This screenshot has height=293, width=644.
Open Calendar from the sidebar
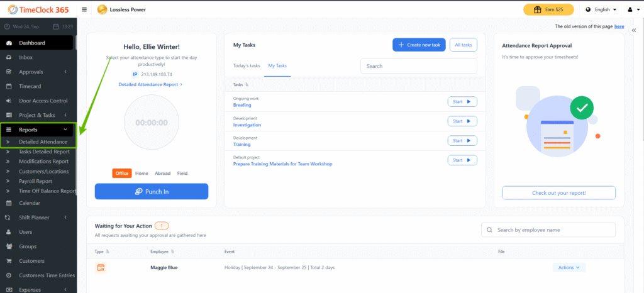tap(30, 203)
